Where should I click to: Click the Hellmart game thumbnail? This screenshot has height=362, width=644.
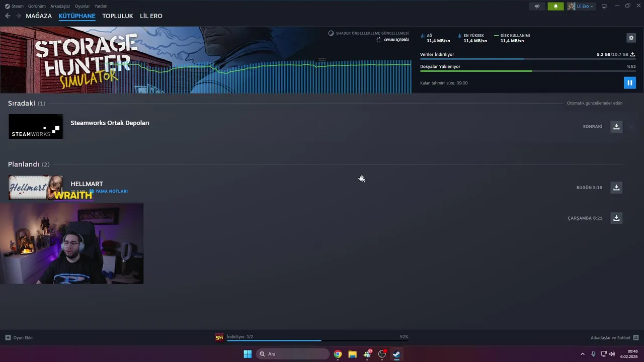[x=36, y=188]
